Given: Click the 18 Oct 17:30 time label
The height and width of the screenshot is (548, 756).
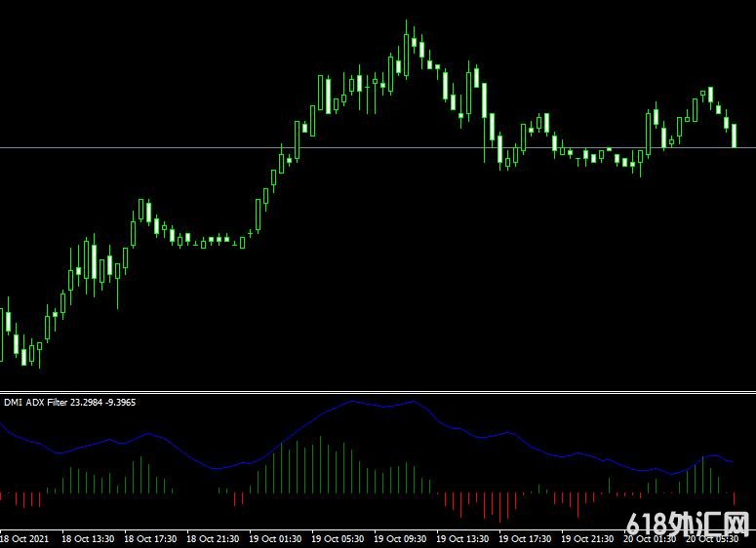Looking at the screenshot, I should 150,538.
